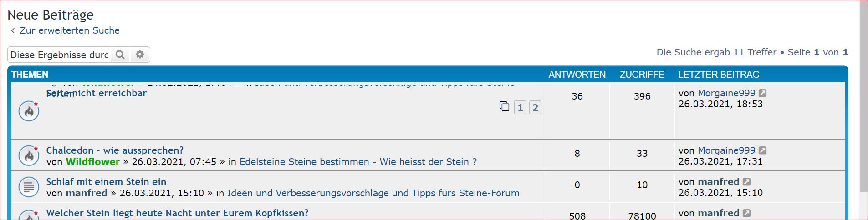Go to page 2 of "Seite nicht erreichbar"

coord(535,108)
